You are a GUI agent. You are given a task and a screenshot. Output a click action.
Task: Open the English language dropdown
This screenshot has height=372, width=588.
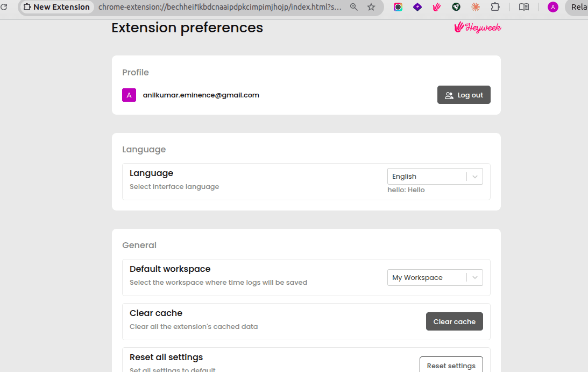click(x=435, y=177)
